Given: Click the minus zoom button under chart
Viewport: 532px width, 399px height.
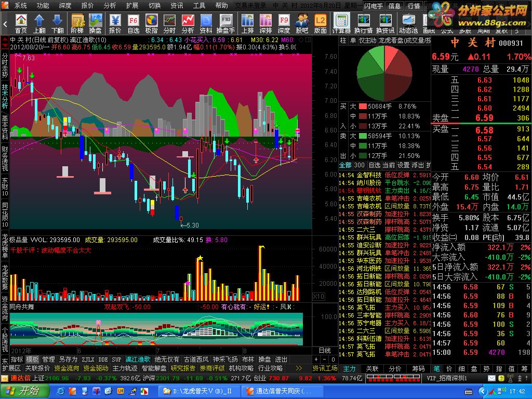Looking at the screenshot, I should tap(325, 360).
